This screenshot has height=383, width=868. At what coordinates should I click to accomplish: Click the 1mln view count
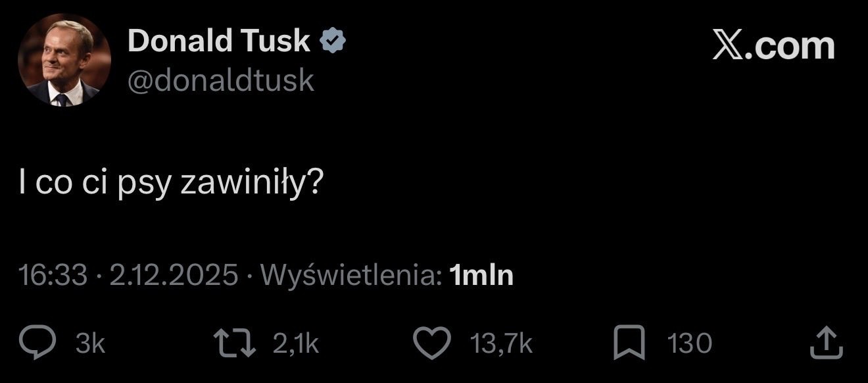tap(481, 275)
